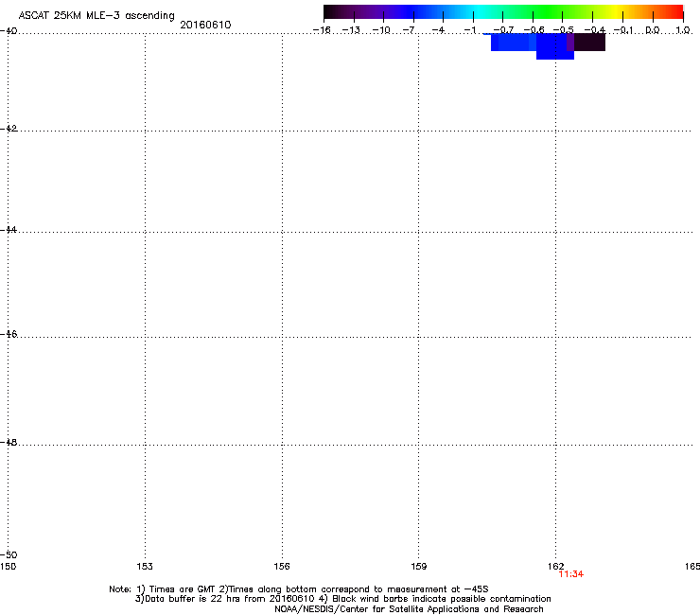
Task: Click the longitude label 162
Action: pos(556,567)
